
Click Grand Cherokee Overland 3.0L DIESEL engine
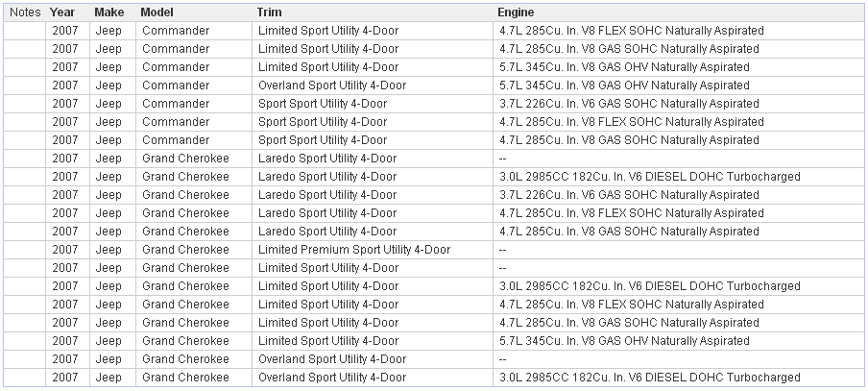(649, 378)
